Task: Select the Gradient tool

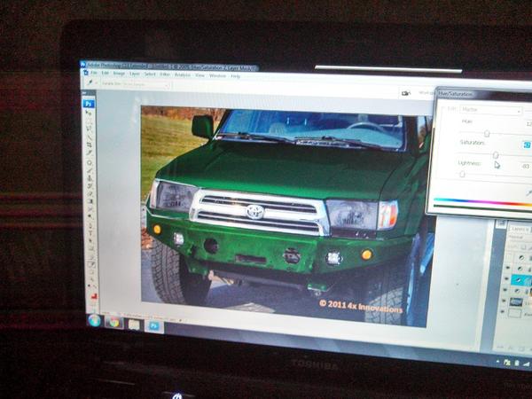Action: pos(90,199)
